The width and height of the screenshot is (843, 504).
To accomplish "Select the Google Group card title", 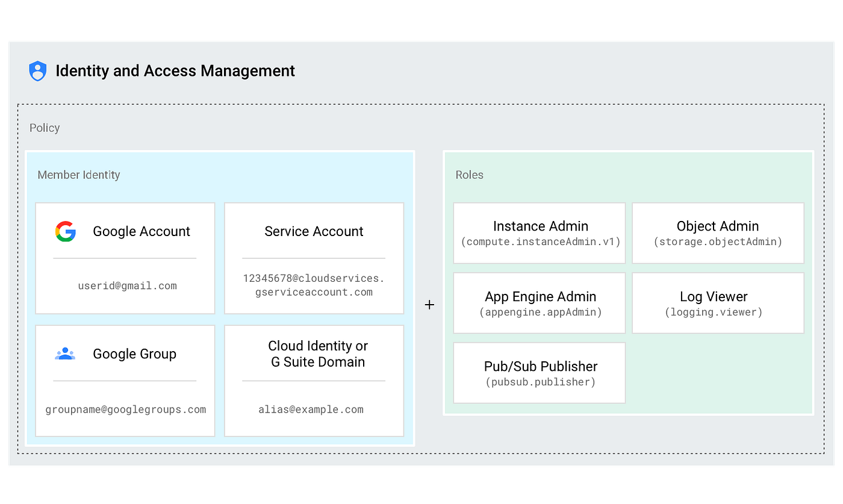I will (x=134, y=354).
